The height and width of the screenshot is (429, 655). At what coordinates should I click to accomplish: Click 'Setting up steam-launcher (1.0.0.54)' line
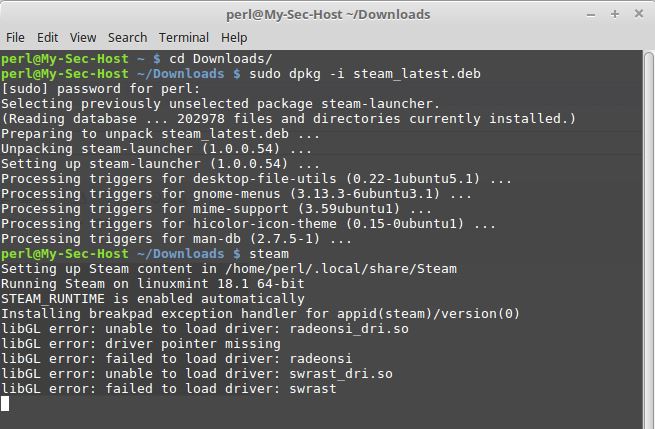click(x=160, y=164)
